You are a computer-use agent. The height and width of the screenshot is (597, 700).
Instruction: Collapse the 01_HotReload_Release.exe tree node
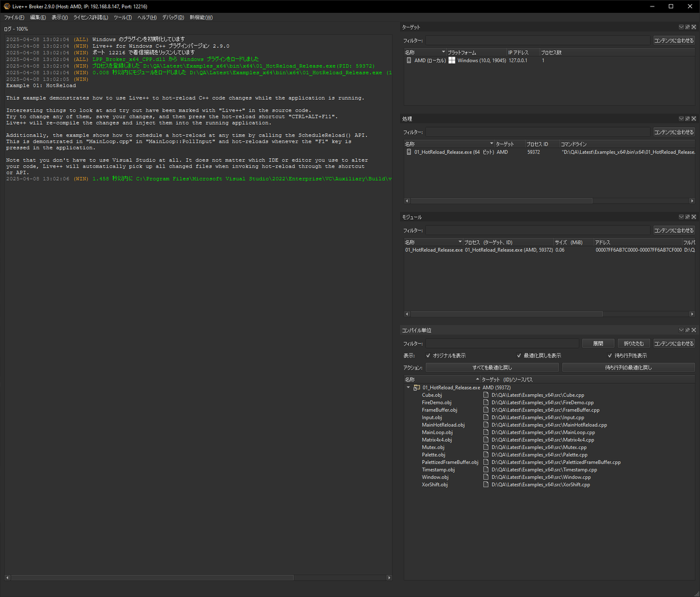click(408, 387)
